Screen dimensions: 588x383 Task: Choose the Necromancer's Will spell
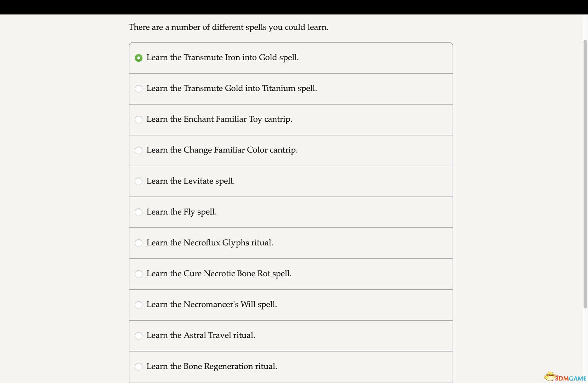[138, 305]
